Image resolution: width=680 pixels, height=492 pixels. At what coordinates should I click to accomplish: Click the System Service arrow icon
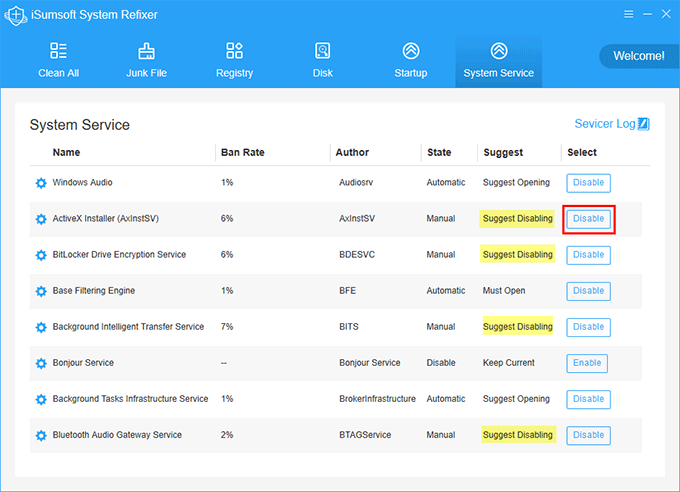tap(499, 51)
